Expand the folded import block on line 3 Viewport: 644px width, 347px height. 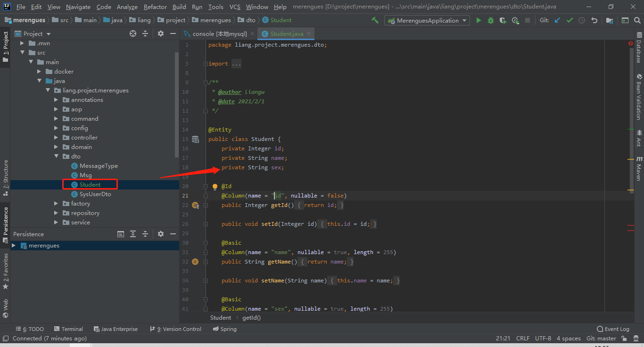coord(206,64)
